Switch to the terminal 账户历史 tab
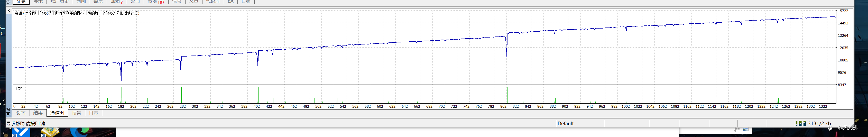This screenshot has height=137, width=868. [x=59, y=2]
